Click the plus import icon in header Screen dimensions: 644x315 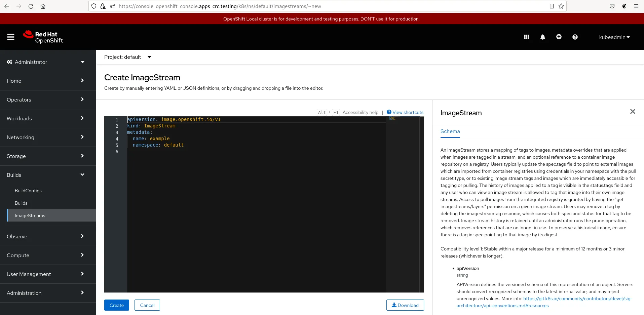pyautogui.click(x=559, y=37)
